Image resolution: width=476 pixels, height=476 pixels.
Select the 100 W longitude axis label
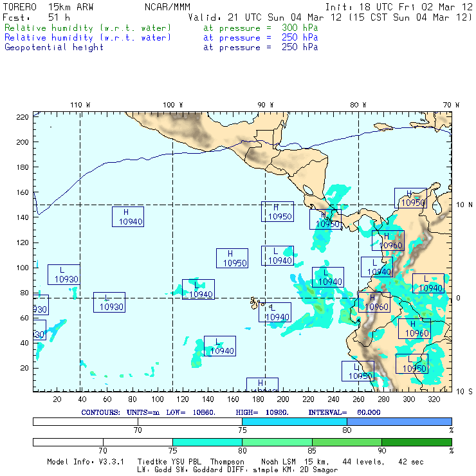[172, 105]
